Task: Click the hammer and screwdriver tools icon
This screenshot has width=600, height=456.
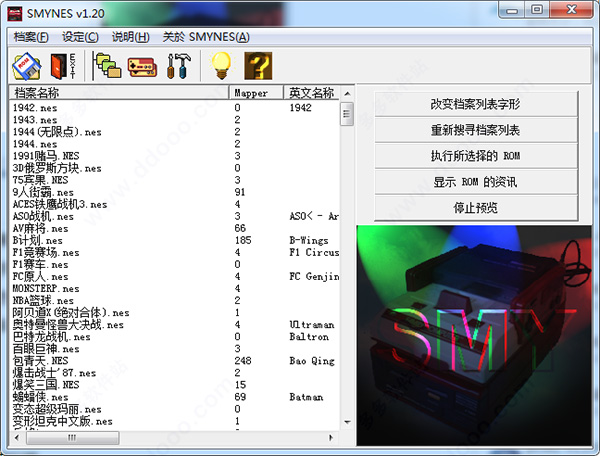Action: point(179,67)
